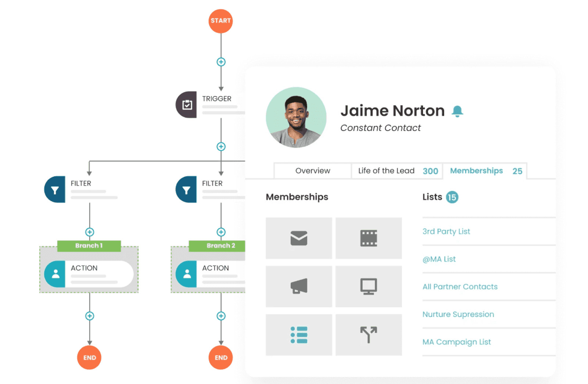Open the monitor webinar membership icon
588x384 pixels.
(369, 287)
